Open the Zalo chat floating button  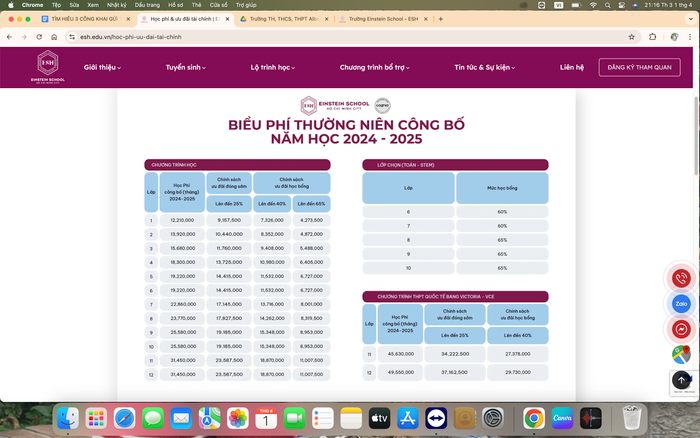(681, 304)
